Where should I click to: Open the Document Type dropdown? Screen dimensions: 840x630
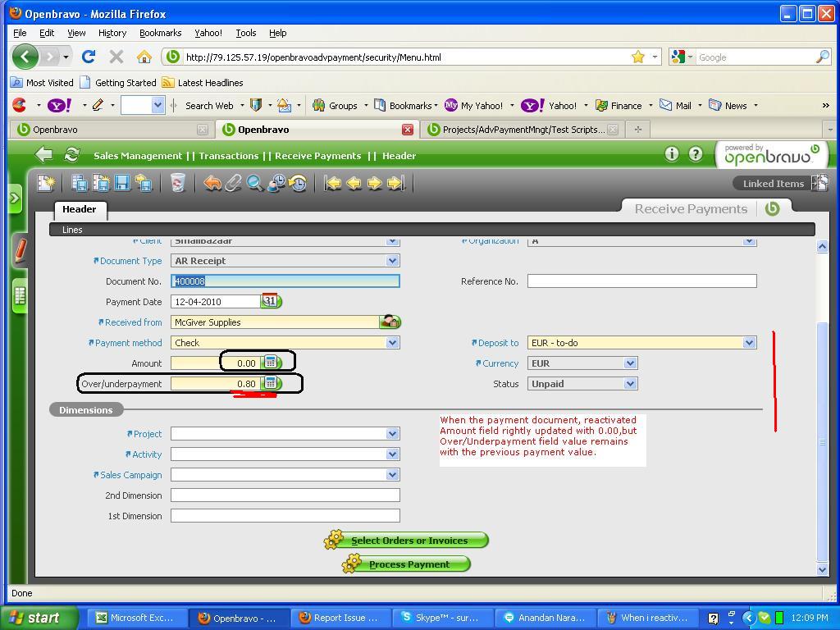tap(393, 260)
